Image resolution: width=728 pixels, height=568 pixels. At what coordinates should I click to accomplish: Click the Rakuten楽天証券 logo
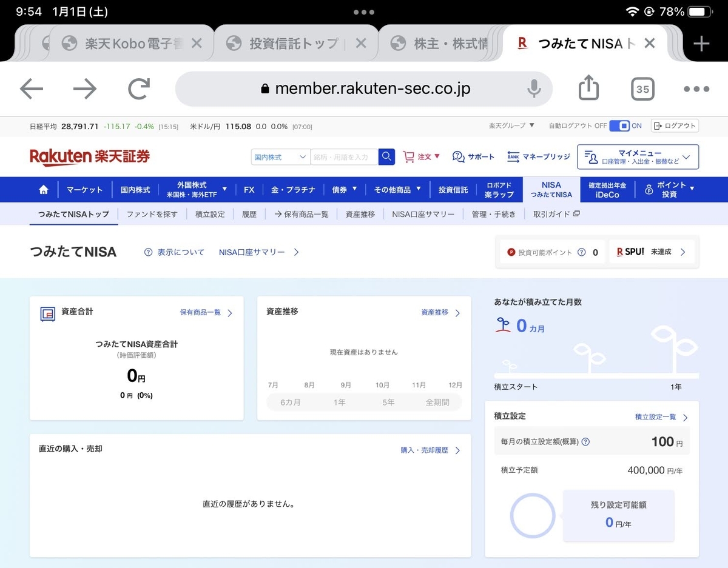pos(90,157)
